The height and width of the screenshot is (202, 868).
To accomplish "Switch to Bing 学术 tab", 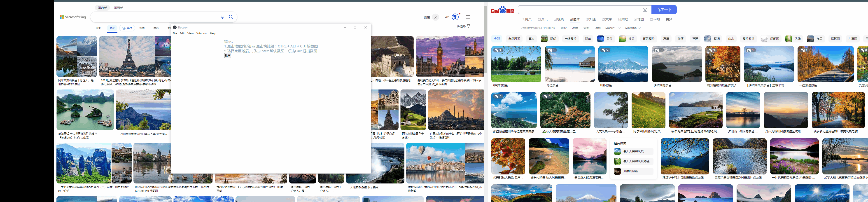I will click(x=156, y=28).
